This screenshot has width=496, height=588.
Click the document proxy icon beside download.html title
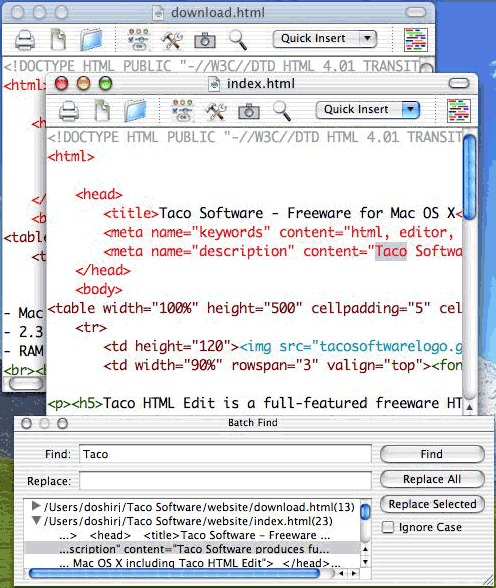[x=159, y=13]
